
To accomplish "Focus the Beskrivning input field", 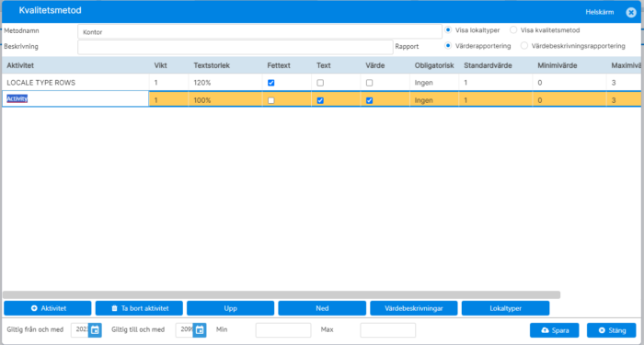I will pyautogui.click(x=236, y=47).
